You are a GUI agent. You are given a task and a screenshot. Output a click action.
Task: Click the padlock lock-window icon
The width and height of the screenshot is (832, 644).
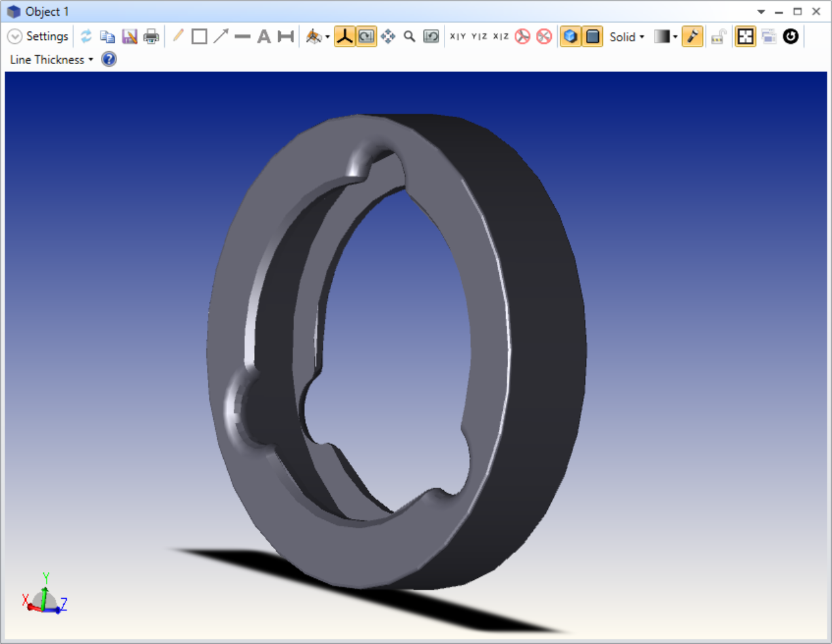coord(719,37)
